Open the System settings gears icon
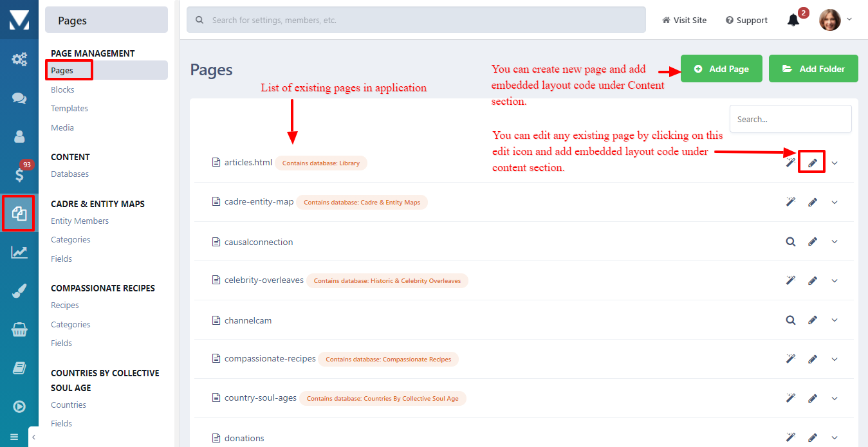The height and width of the screenshot is (447, 868). tap(19, 60)
